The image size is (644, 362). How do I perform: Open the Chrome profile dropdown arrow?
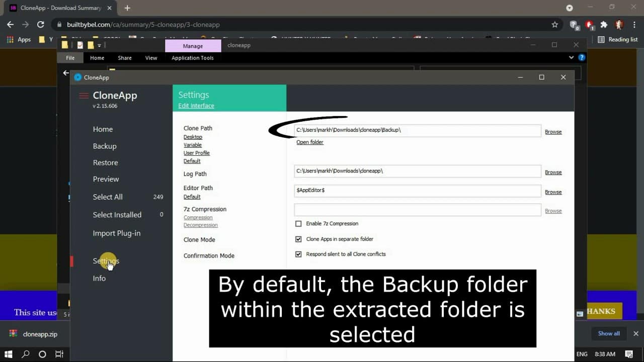570,8
